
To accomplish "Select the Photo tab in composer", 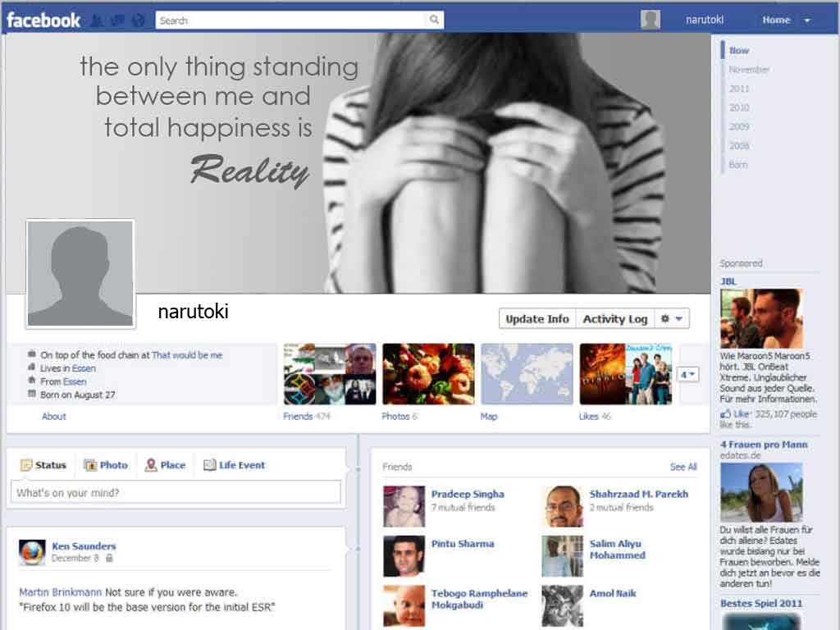I will (106, 465).
